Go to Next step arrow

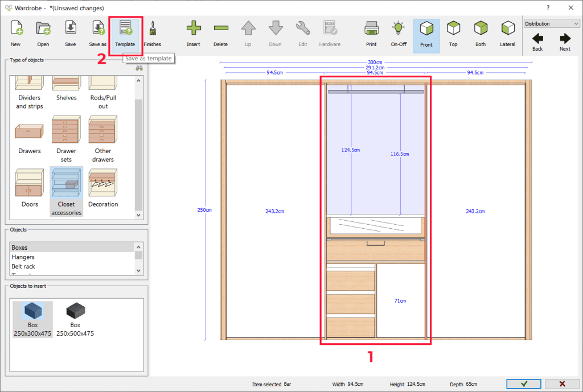coord(565,42)
